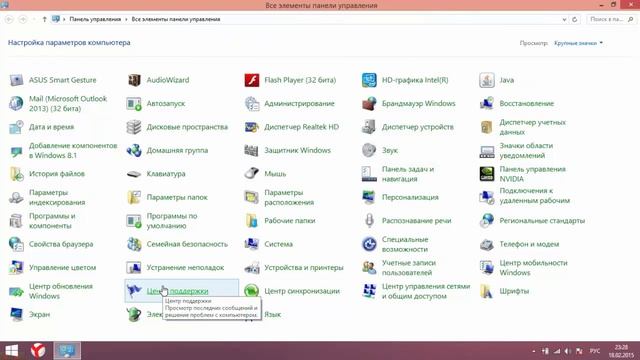Open the Язык link

point(273,314)
